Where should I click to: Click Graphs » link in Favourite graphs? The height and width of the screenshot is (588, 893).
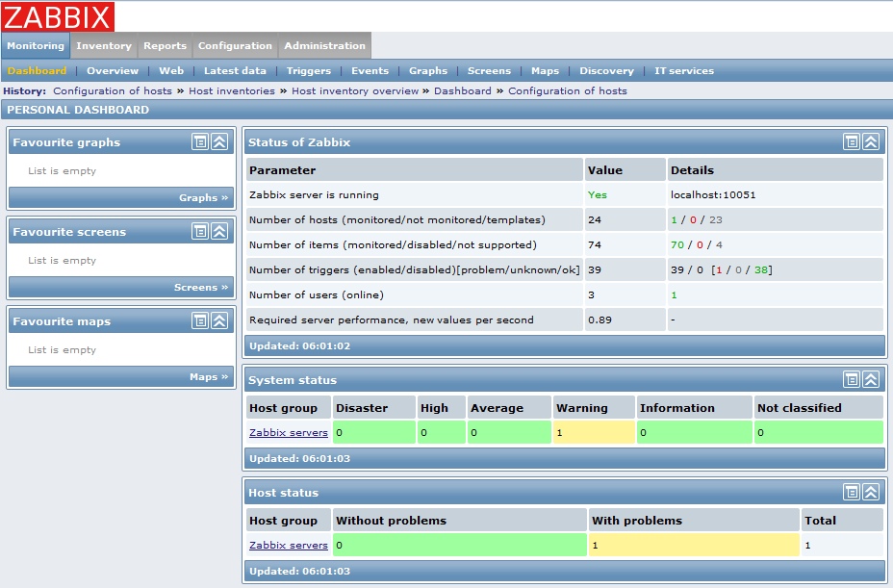tap(203, 197)
